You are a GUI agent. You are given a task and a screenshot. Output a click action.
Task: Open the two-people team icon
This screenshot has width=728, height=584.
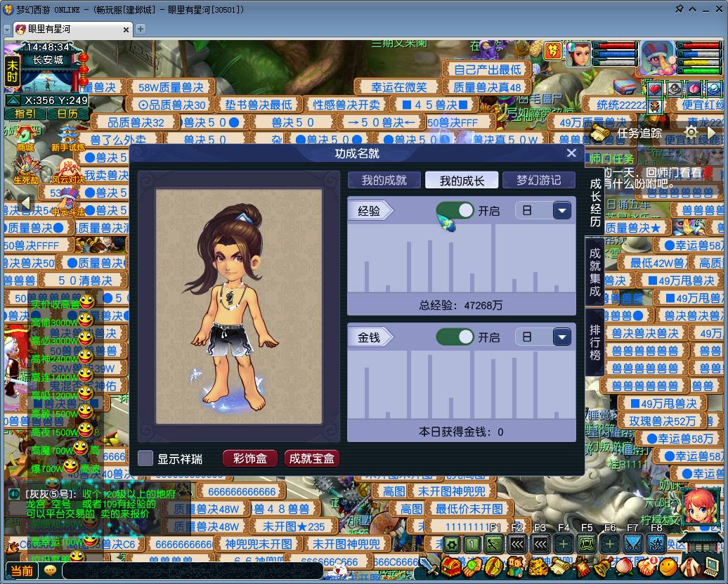coord(516,566)
